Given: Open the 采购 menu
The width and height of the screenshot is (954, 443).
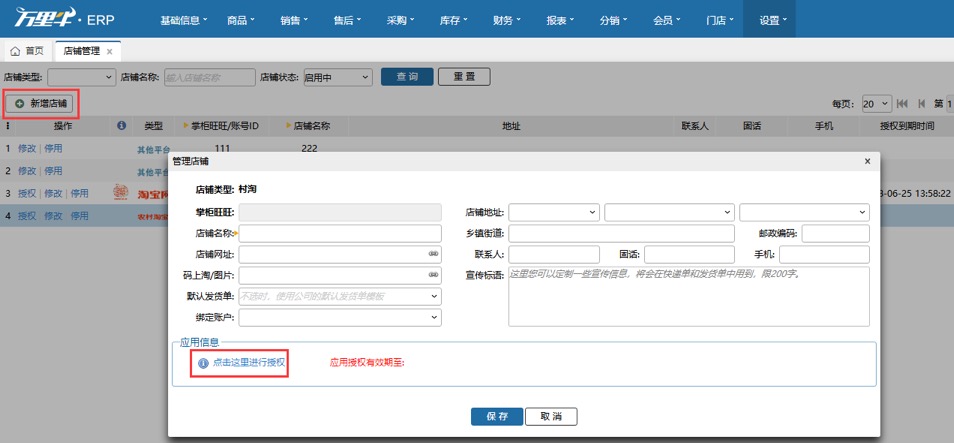Looking at the screenshot, I should click(x=400, y=19).
